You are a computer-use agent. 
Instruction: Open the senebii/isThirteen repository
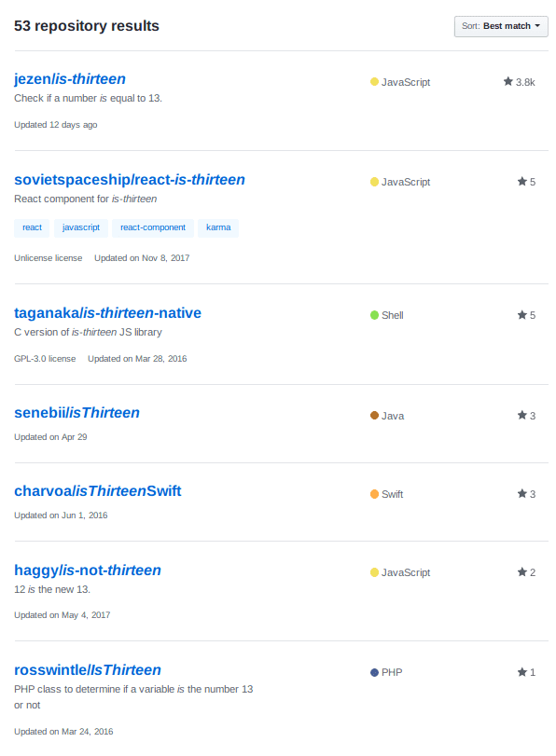pos(76,413)
